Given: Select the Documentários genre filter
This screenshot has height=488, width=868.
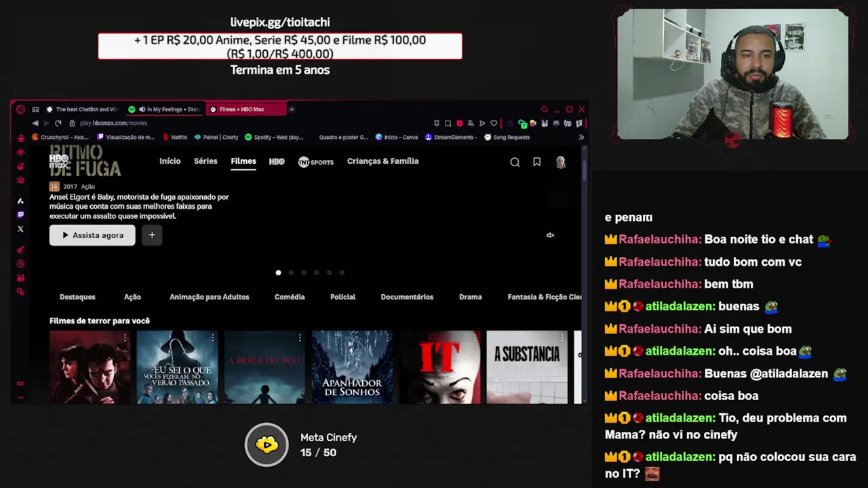Looking at the screenshot, I should [x=407, y=297].
